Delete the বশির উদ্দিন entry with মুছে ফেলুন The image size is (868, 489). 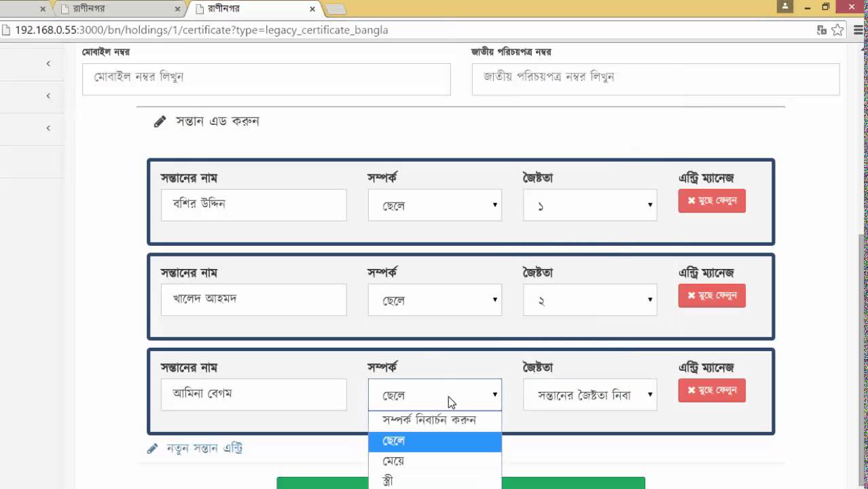tap(712, 201)
